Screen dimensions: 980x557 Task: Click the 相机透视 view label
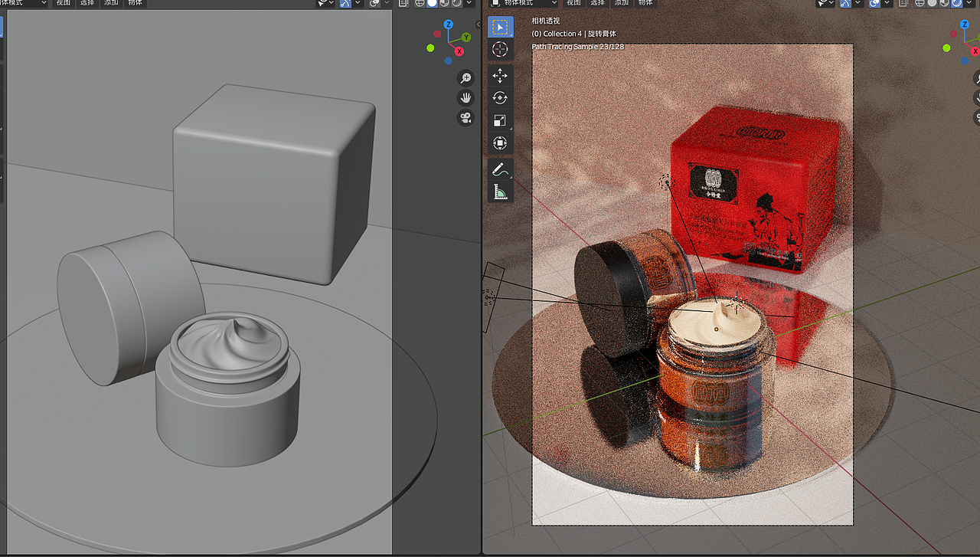(x=547, y=21)
